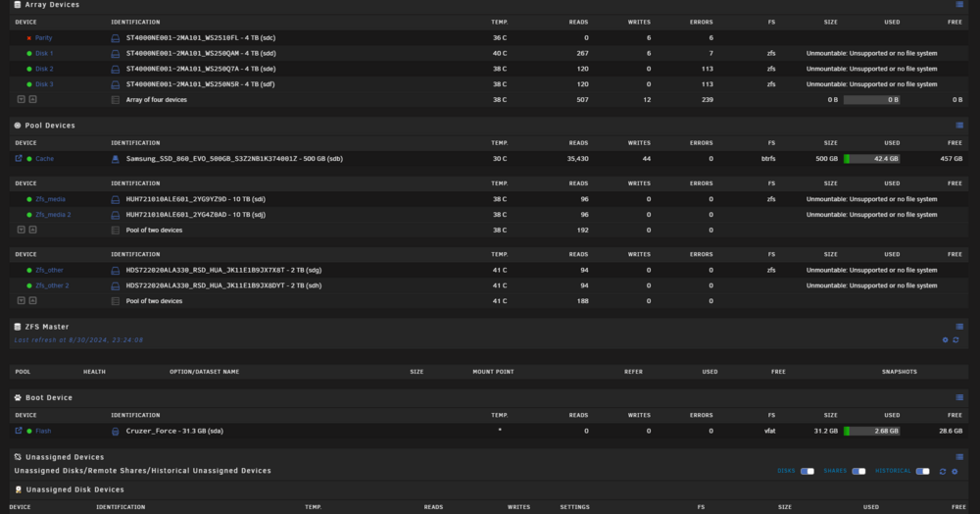Image resolution: width=980 pixels, height=514 pixels.
Task: Click the vfat filesystem value for Flash
Action: 770,431
